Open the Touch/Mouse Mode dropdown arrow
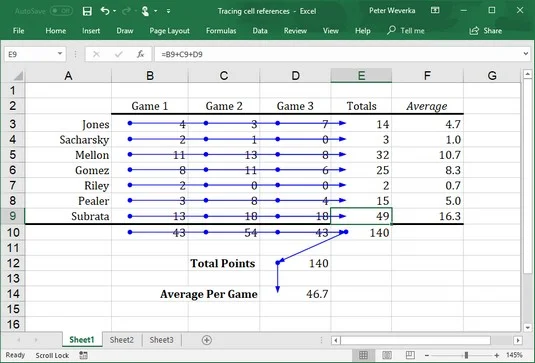This screenshot has width=535, height=363. (x=156, y=11)
